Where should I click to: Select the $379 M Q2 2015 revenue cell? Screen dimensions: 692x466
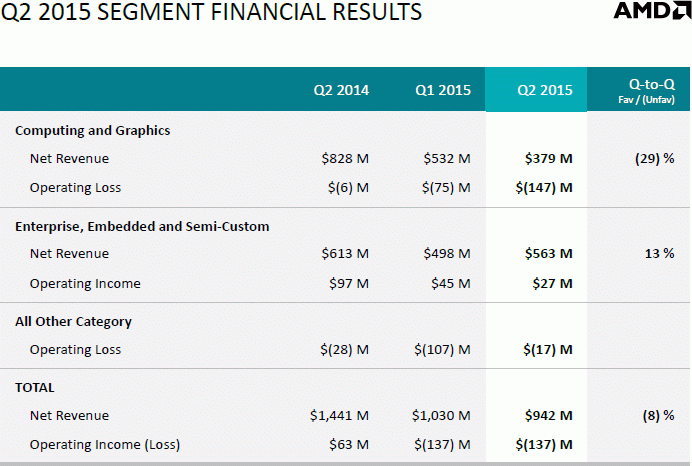(x=548, y=159)
